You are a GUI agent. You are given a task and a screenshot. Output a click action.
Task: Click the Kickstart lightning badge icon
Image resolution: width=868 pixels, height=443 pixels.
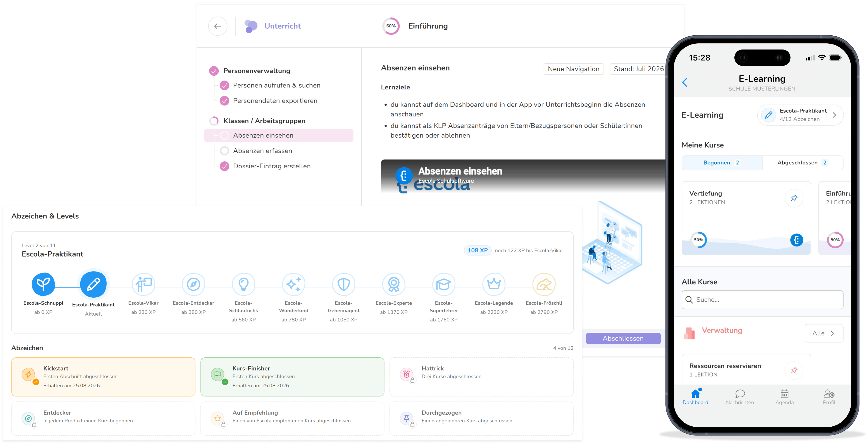(x=28, y=374)
